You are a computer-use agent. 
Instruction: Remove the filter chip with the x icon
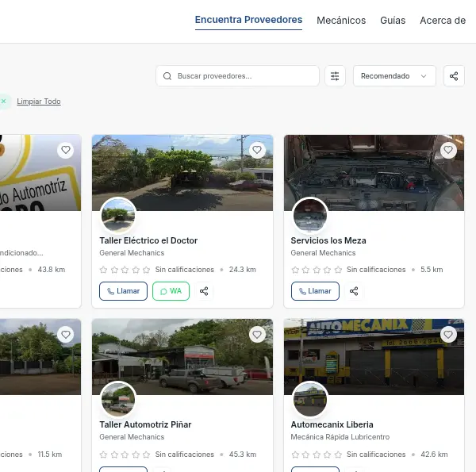(4, 101)
